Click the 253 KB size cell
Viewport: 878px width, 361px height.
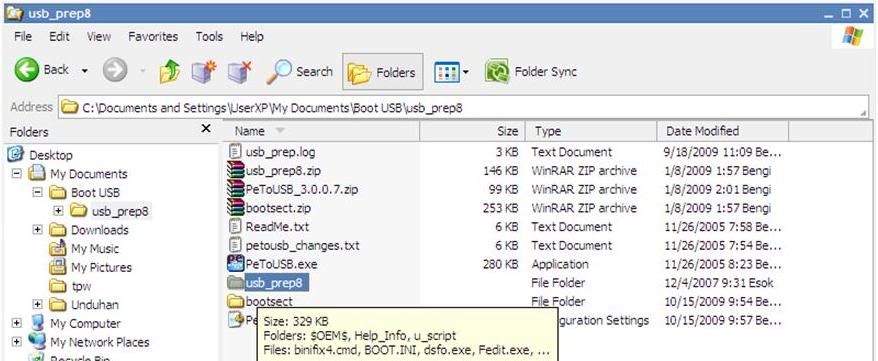(x=501, y=208)
